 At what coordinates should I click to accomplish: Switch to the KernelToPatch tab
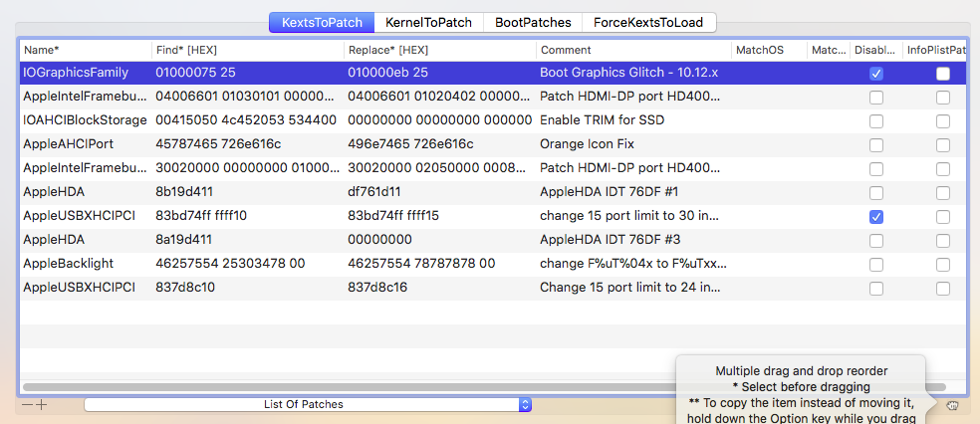pyautogui.click(x=429, y=22)
